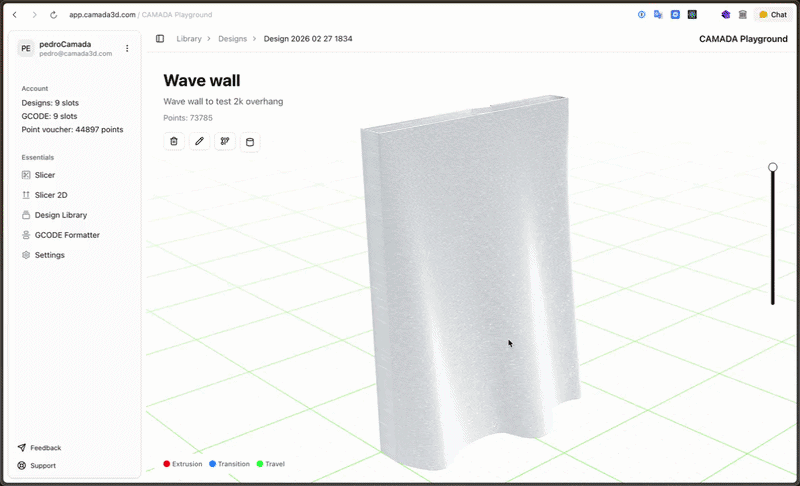Click the delete design trash icon

174,141
